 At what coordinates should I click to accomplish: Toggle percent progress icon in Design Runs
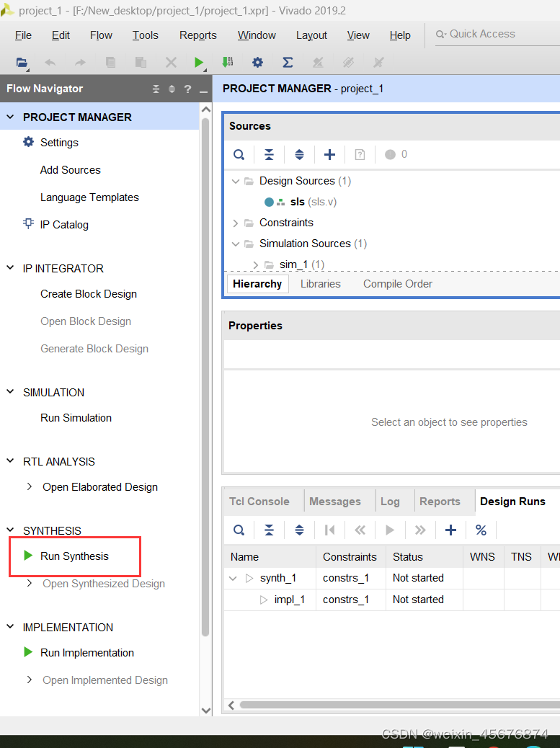point(481,530)
